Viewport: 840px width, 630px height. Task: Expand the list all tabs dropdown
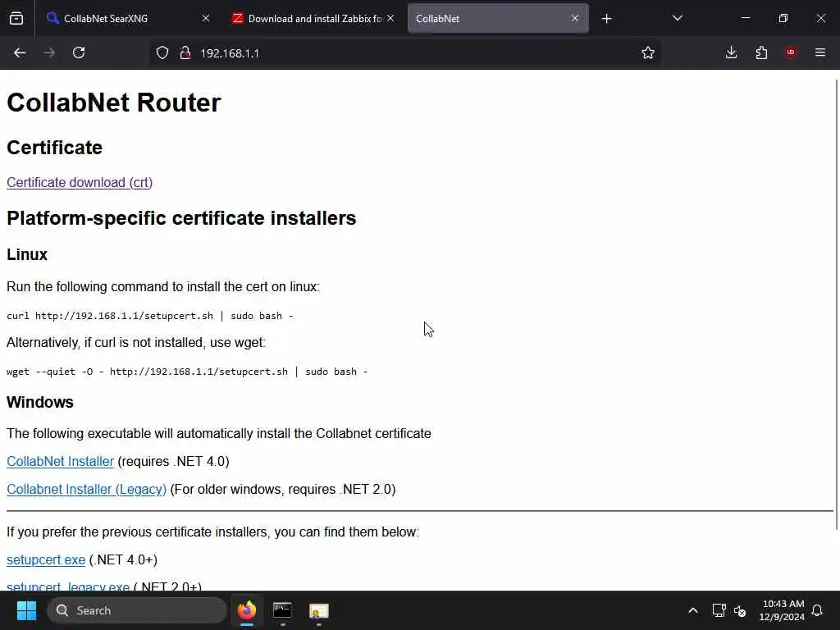click(x=677, y=18)
